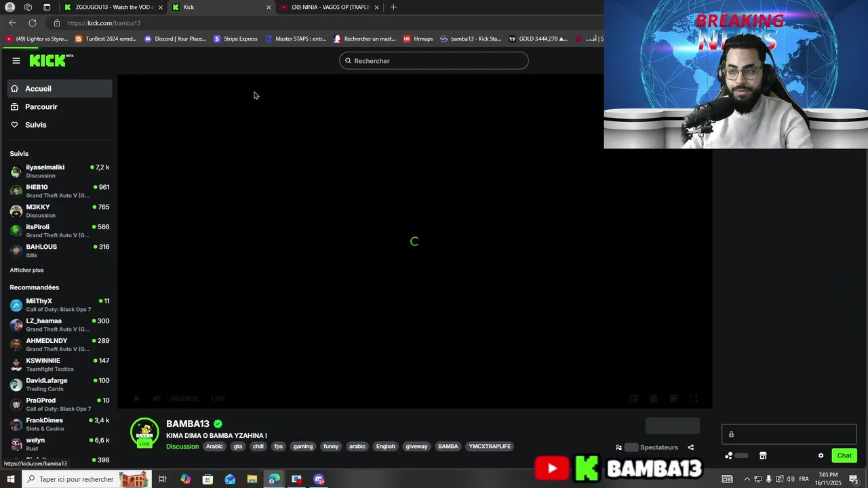Open chat settings gear icon
Viewport: 868px width, 488px height.
821,455
